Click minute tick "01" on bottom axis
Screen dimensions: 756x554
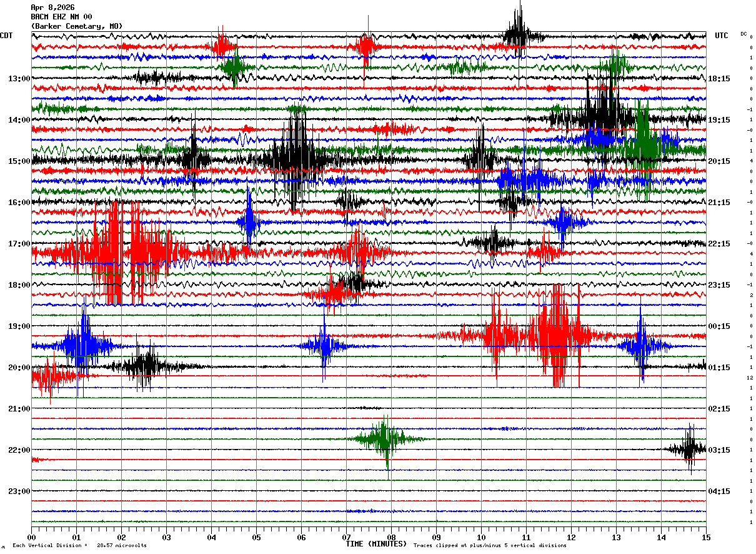76,537
